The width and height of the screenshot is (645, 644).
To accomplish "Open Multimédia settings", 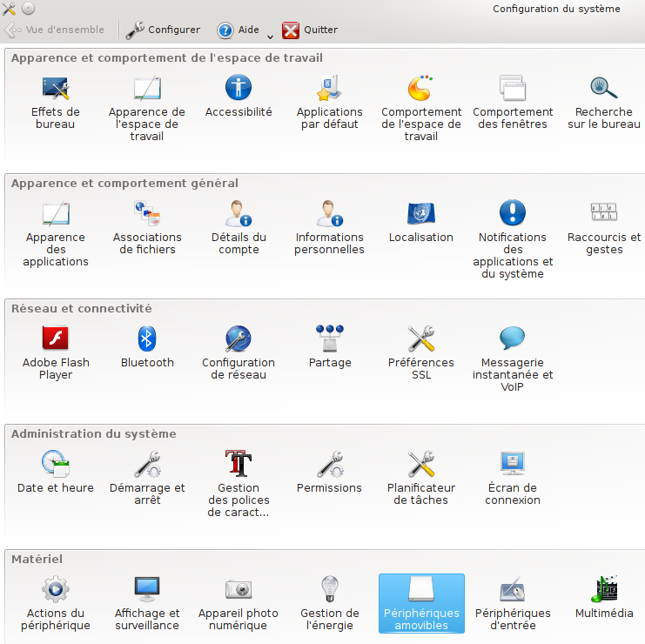I will (604, 599).
